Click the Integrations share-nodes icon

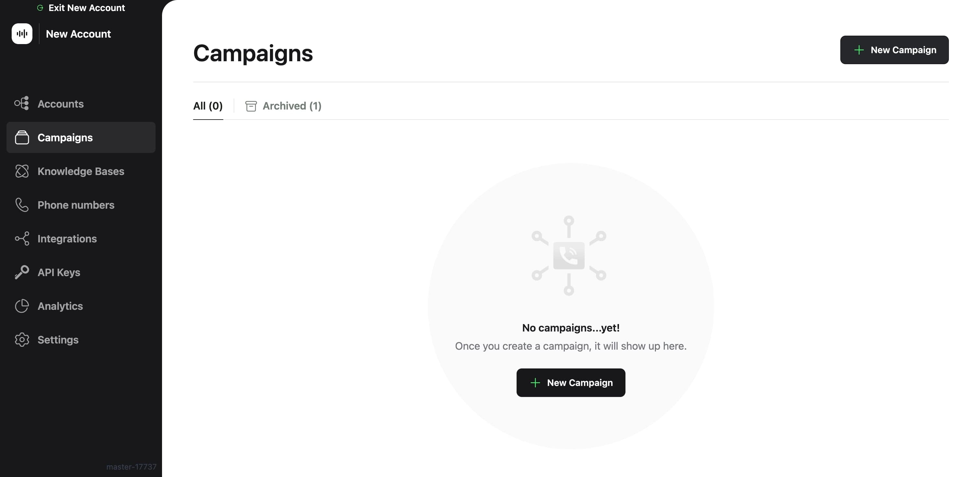pyautogui.click(x=22, y=238)
